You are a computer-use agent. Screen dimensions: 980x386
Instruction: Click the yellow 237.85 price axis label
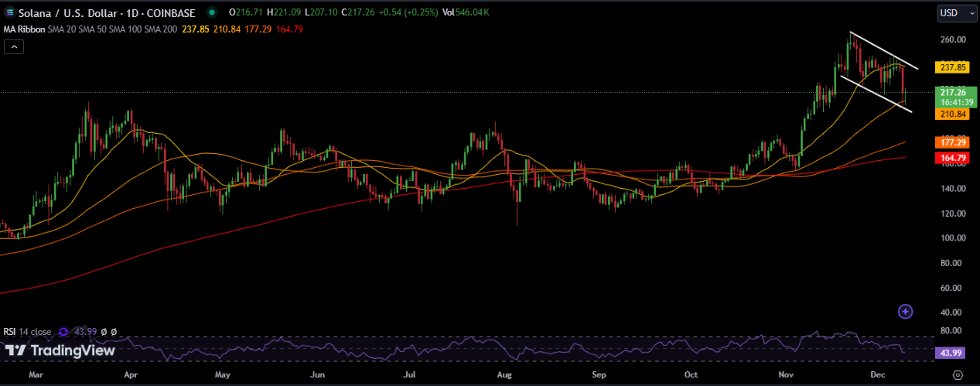pos(953,67)
